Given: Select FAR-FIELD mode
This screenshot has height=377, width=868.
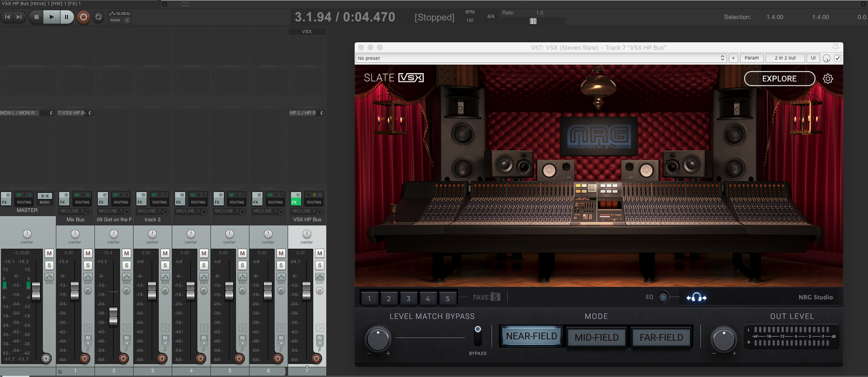Looking at the screenshot, I should [x=661, y=337].
